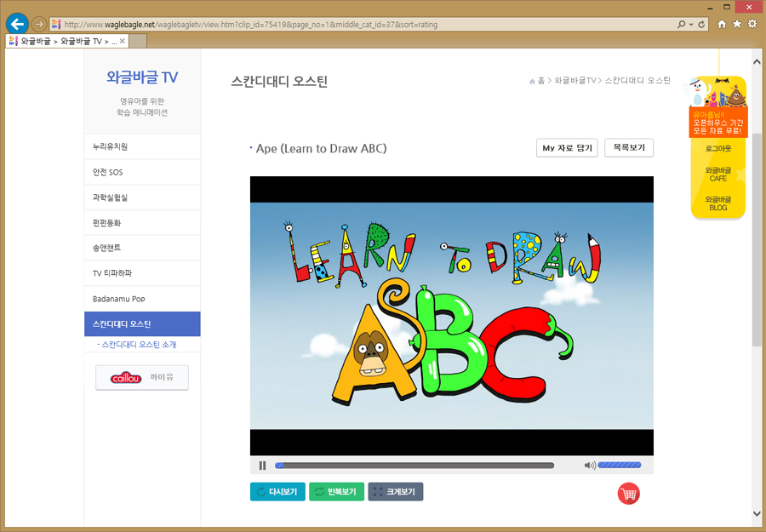Open the 과학실험실 menu item
766x532 pixels.
point(142,197)
